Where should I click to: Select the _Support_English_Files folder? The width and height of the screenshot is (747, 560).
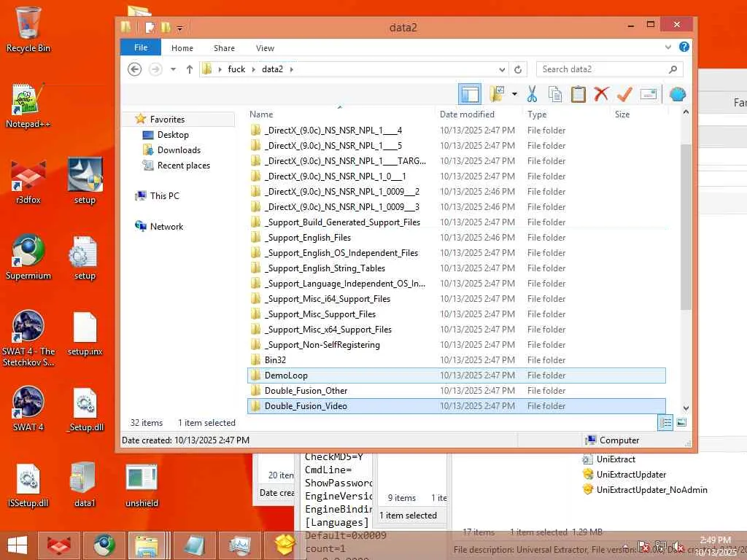(x=457, y=237)
